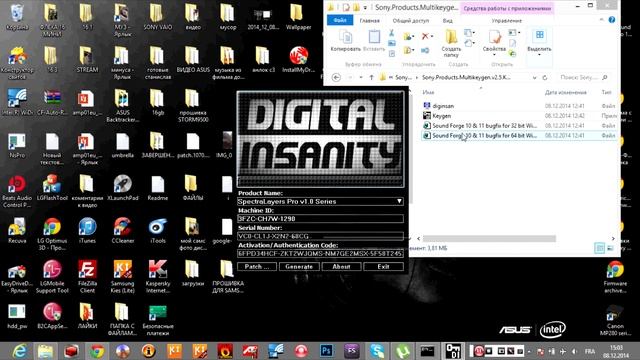The height and width of the screenshot is (360, 640).
Task: Click New Folder icon in Explorer ribbon
Action: (x=451, y=43)
